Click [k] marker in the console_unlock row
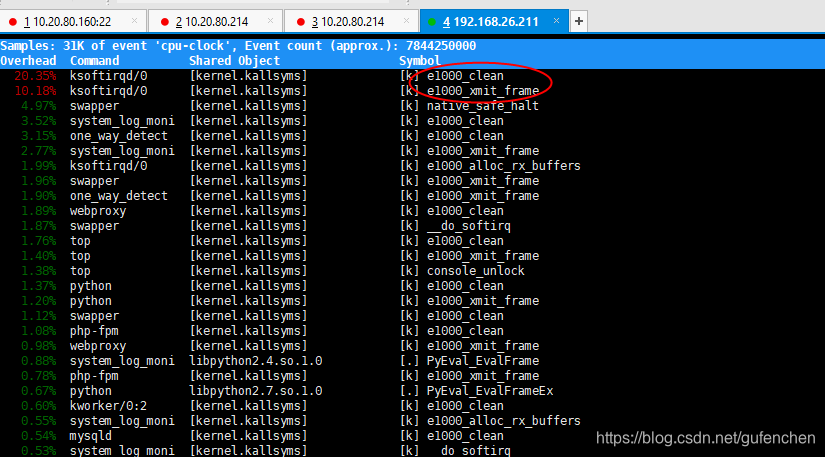 point(409,271)
